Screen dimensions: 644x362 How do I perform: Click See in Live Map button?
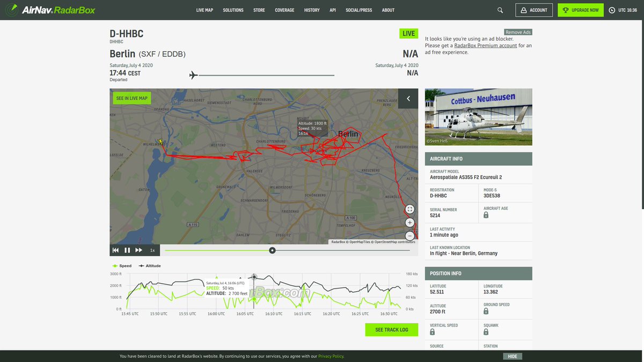point(131,98)
